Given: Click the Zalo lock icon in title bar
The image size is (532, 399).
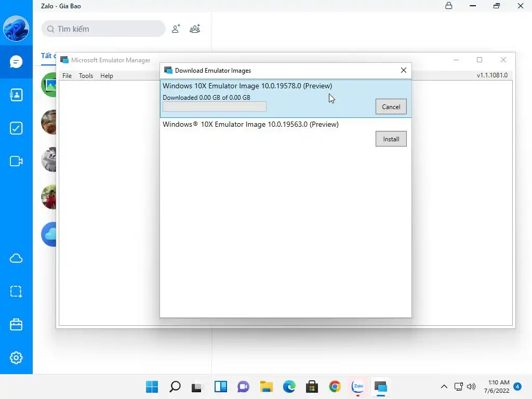Looking at the screenshot, I should pyautogui.click(x=448, y=6).
